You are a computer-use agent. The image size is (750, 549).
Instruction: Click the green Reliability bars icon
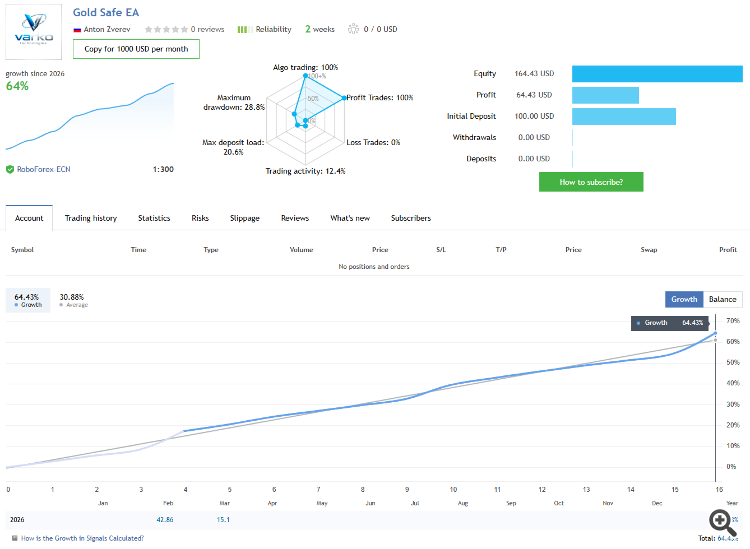(x=242, y=29)
